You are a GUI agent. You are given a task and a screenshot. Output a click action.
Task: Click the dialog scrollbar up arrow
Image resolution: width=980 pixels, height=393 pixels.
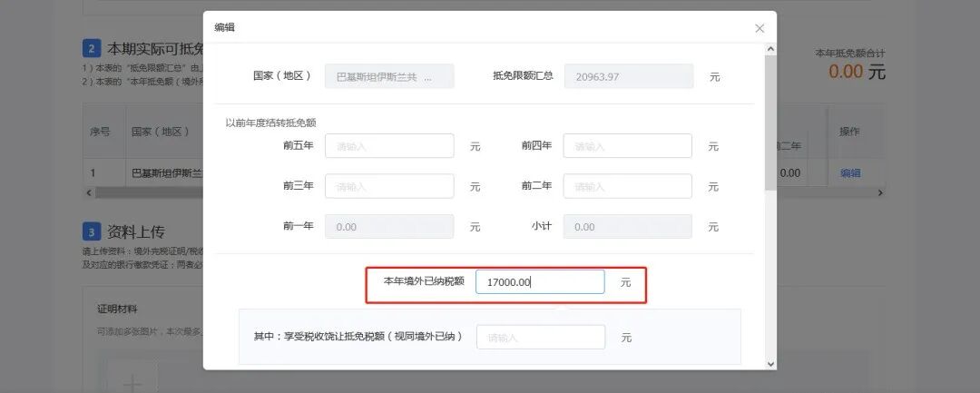[x=770, y=49]
